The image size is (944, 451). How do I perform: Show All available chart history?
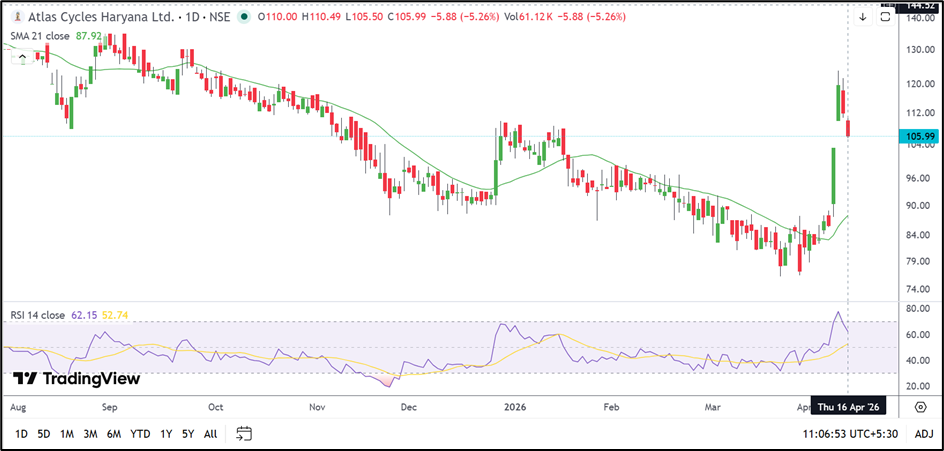click(x=210, y=433)
